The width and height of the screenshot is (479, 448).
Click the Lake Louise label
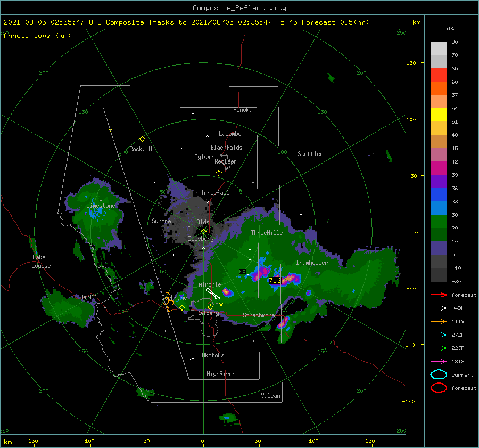(x=41, y=262)
